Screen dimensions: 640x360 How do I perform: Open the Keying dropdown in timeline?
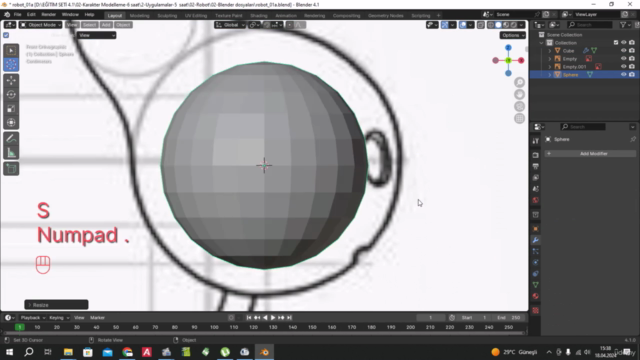59,318
